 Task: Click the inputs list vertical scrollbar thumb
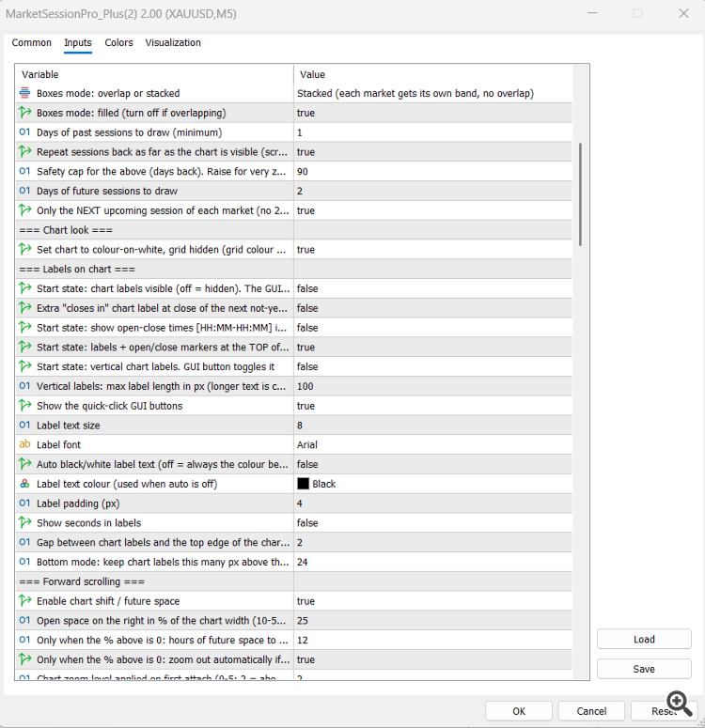point(581,194)
